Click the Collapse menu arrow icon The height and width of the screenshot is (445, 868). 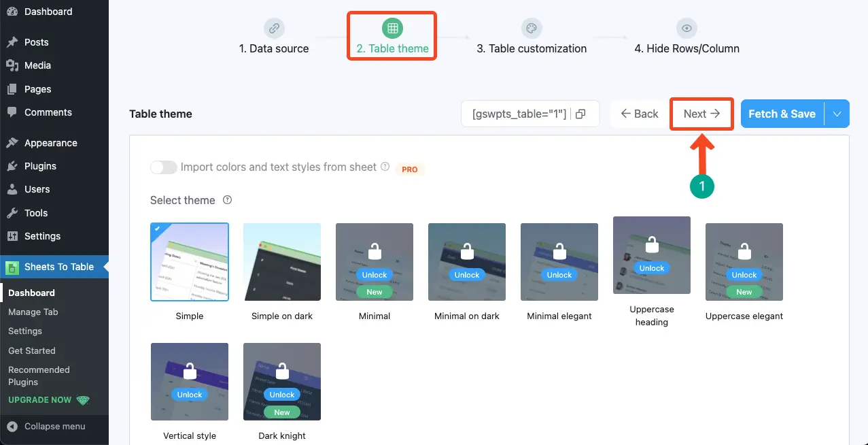click(x=12, y=426)
